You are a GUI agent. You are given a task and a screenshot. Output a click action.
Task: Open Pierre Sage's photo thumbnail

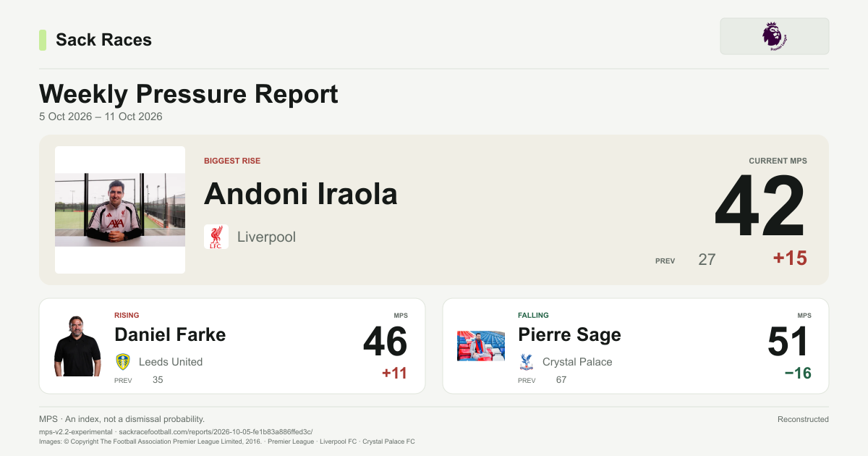(x=481, y=346)
